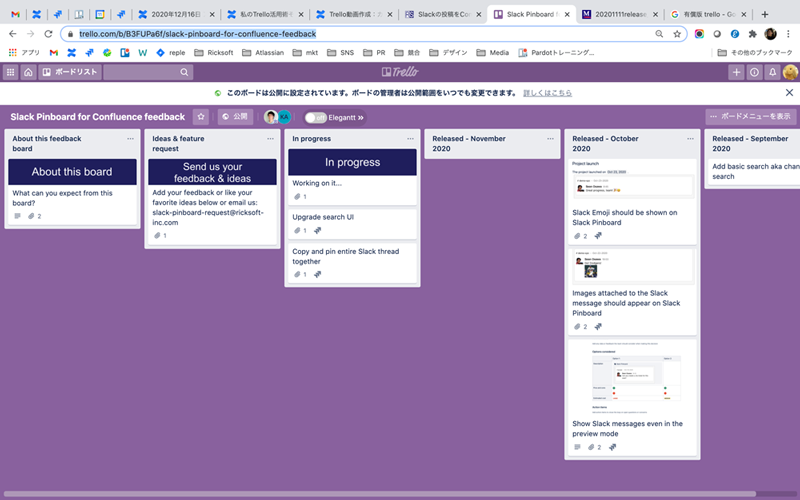
Task: Click Jira icon on Upgrade search UI card
Action: click(x=317, y=231)
